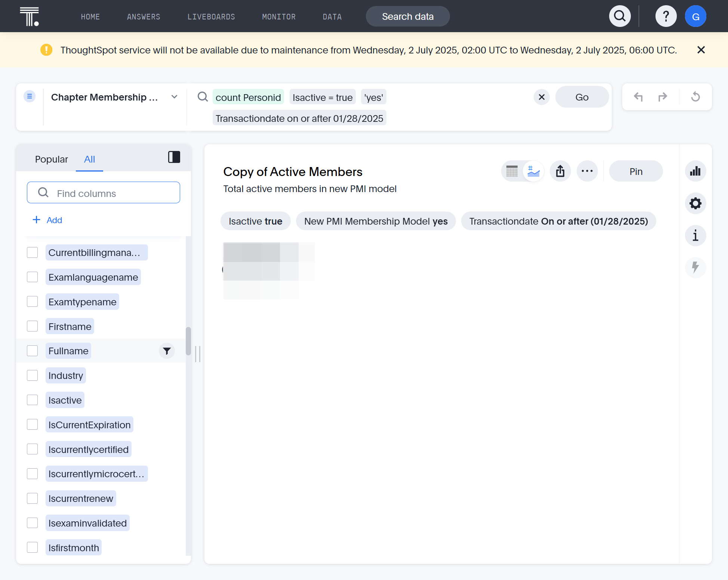Click the Search data button
The image size is (728, 580).
point(408,16)
